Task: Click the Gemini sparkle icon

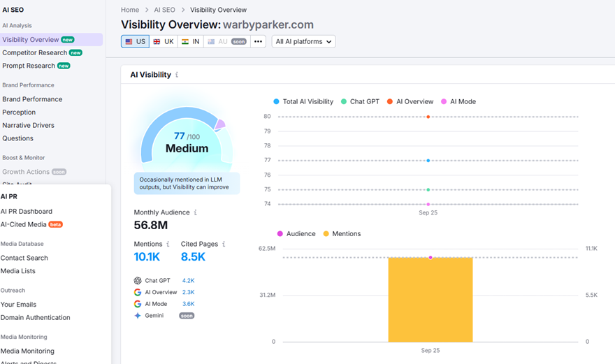Action: [138, 316]
